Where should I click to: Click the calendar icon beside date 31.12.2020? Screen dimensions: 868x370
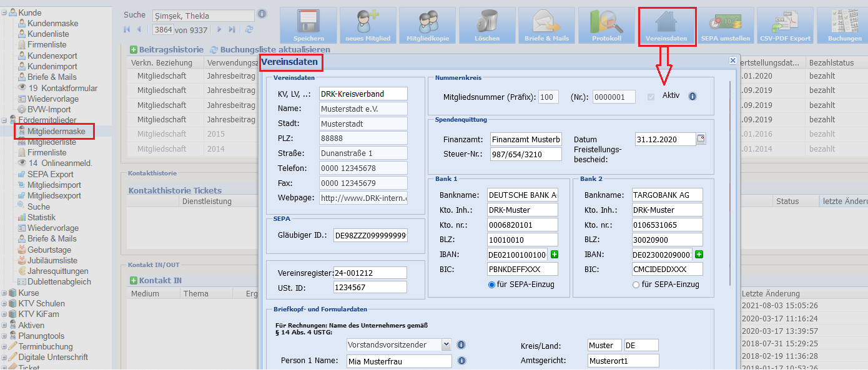pyautogui.click(x=701, y=139)
